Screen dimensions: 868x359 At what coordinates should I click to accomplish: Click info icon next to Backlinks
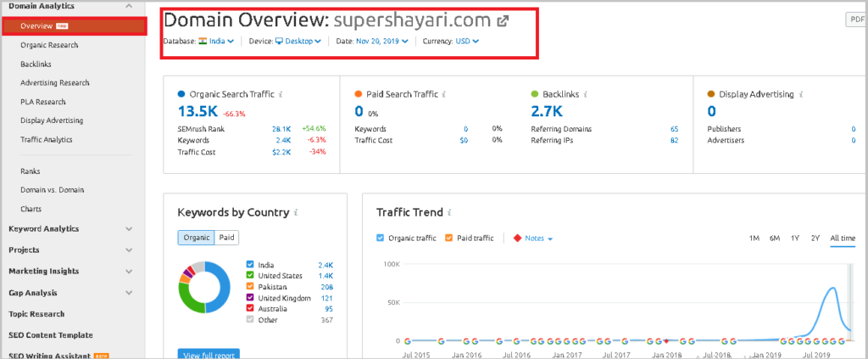click(x=586, y=95)
